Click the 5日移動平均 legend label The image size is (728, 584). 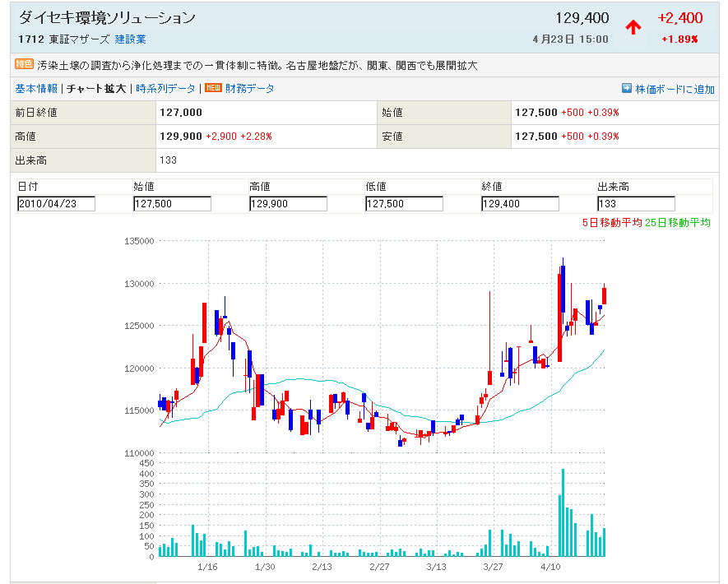(x=612, y=223)
